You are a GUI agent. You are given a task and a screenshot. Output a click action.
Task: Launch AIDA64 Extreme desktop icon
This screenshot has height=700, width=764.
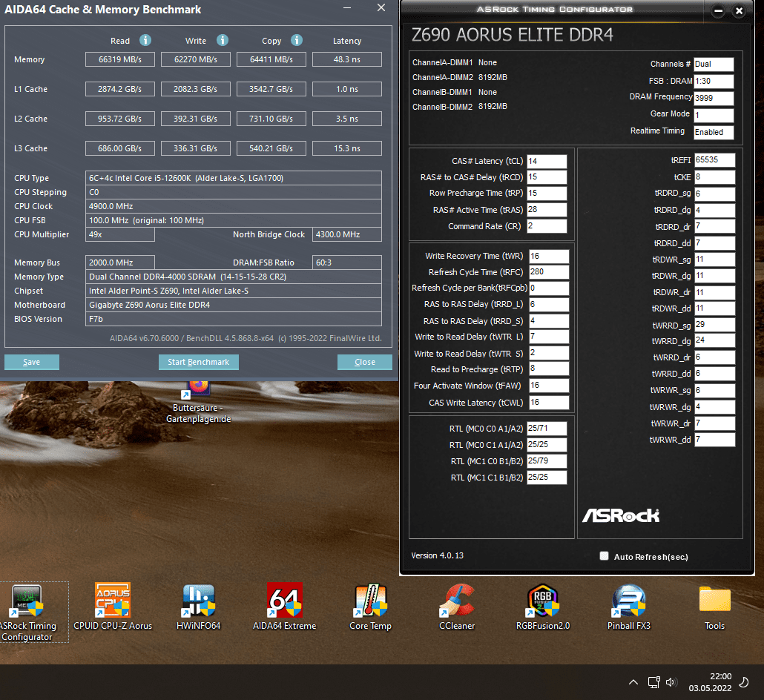point(284,607)
